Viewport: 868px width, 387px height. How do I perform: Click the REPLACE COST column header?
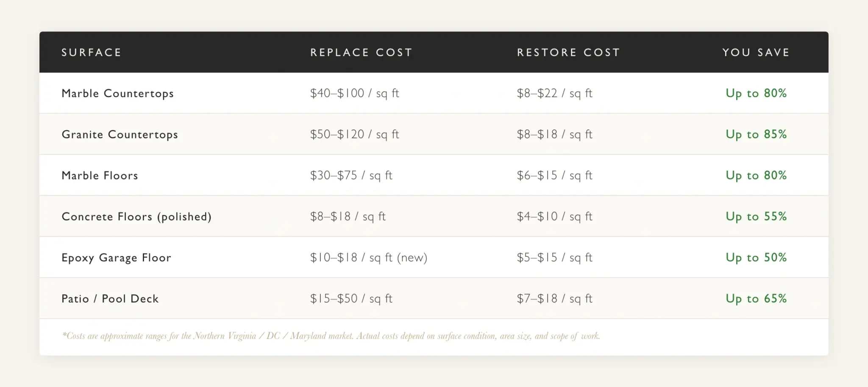tap(361, 53)
